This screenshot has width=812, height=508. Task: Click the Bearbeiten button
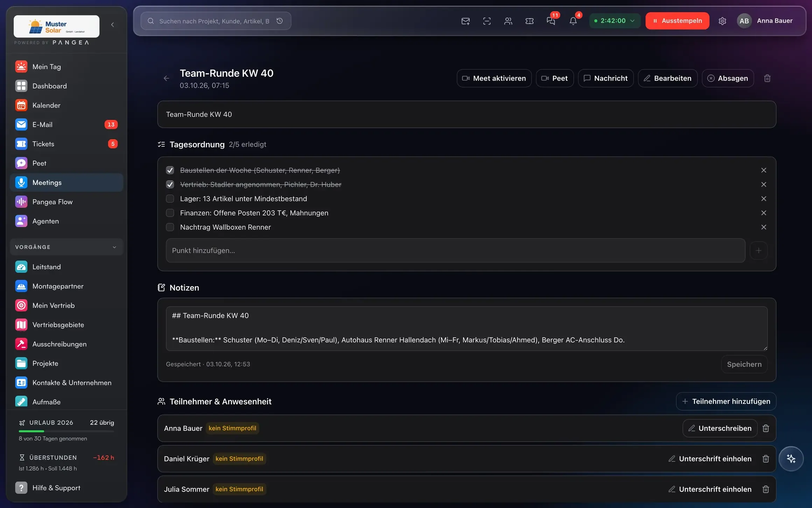pyautogui.click(x=667, y=78)
